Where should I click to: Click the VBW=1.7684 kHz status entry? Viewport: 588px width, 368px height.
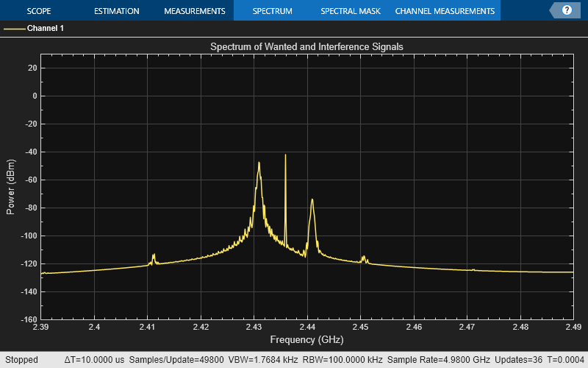(x=263, y=360)
